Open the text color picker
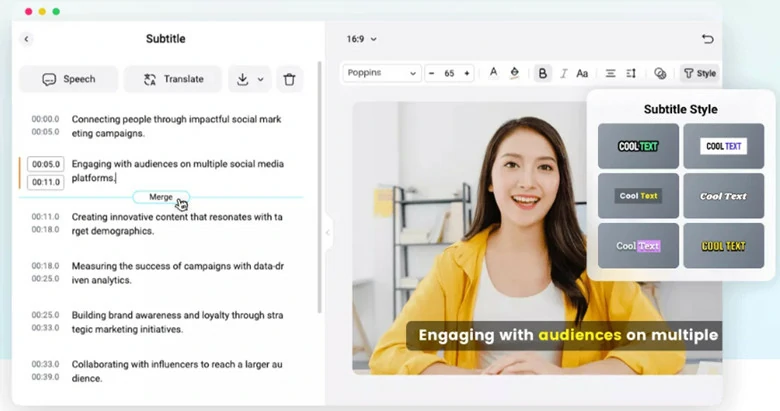The height and width of the screenshot is (411, 780). (493, 73)
